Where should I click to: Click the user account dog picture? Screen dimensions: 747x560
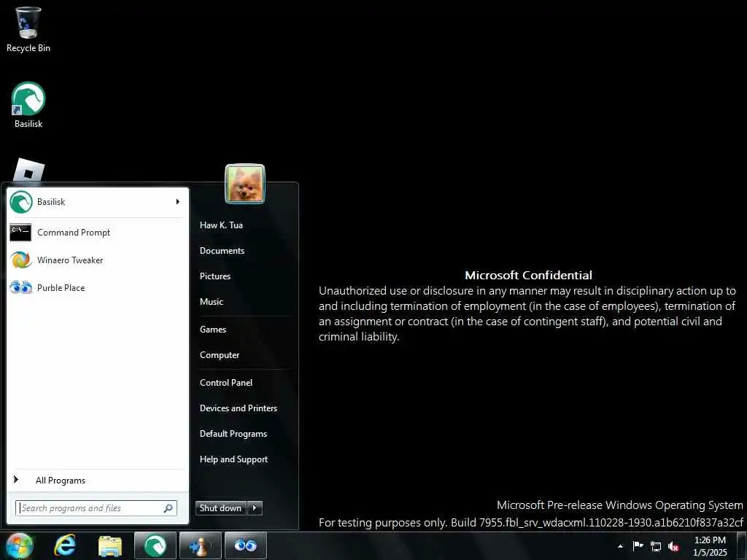(x=245, y=184)
